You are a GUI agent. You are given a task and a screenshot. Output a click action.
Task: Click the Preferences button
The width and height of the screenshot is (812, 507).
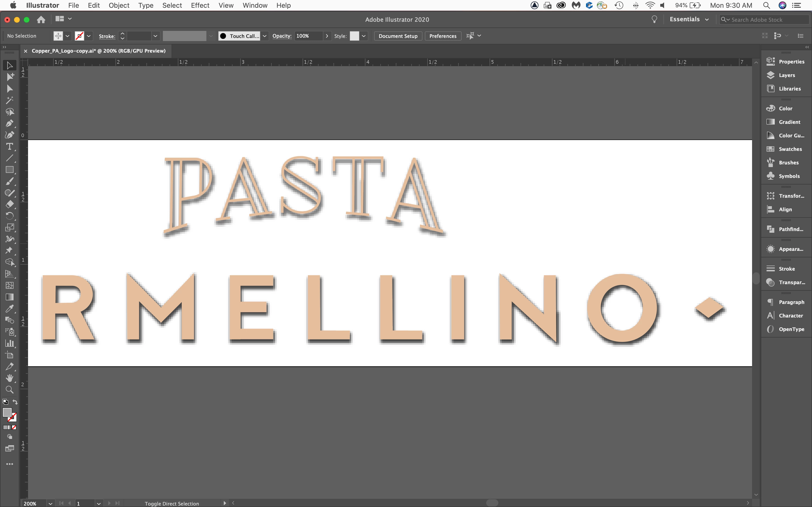click(x=443, y=36)
